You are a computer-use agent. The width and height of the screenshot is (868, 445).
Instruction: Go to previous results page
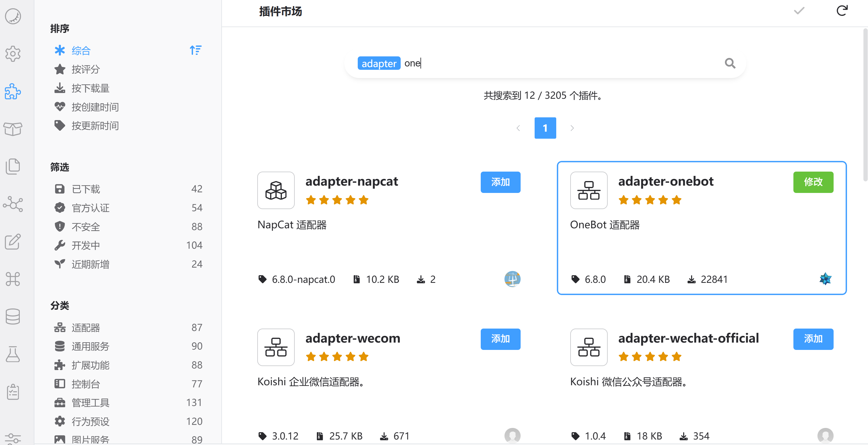518,128
